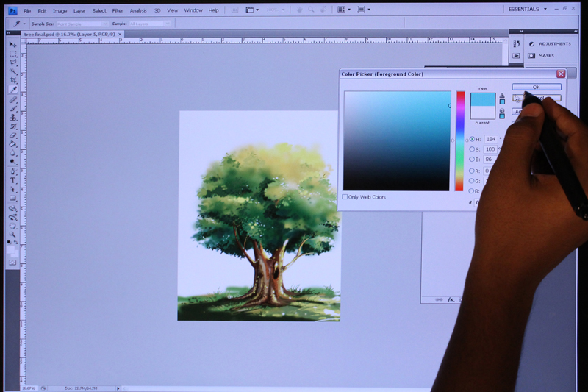This screenshot has height=392, width=588.
Task: Select the Eyedropper tool
Action: 13,90
